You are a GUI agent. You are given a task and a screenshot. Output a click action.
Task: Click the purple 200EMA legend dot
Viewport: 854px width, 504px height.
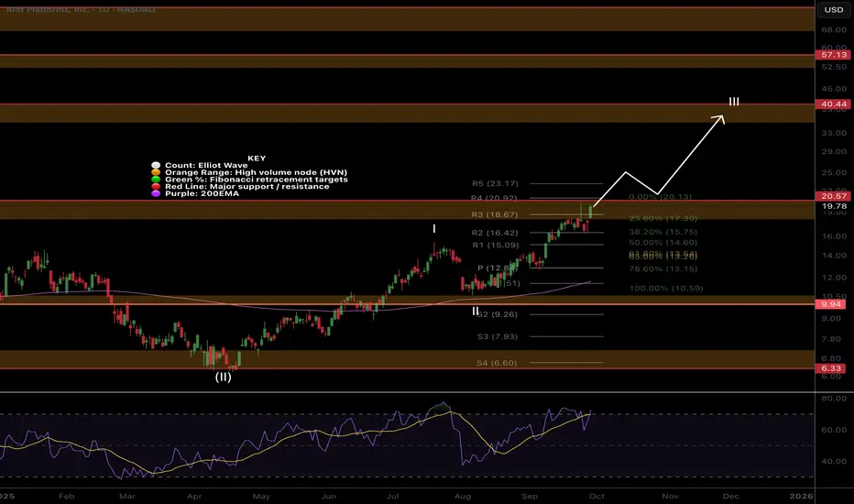pyautogui.click(x=156, y=193)
